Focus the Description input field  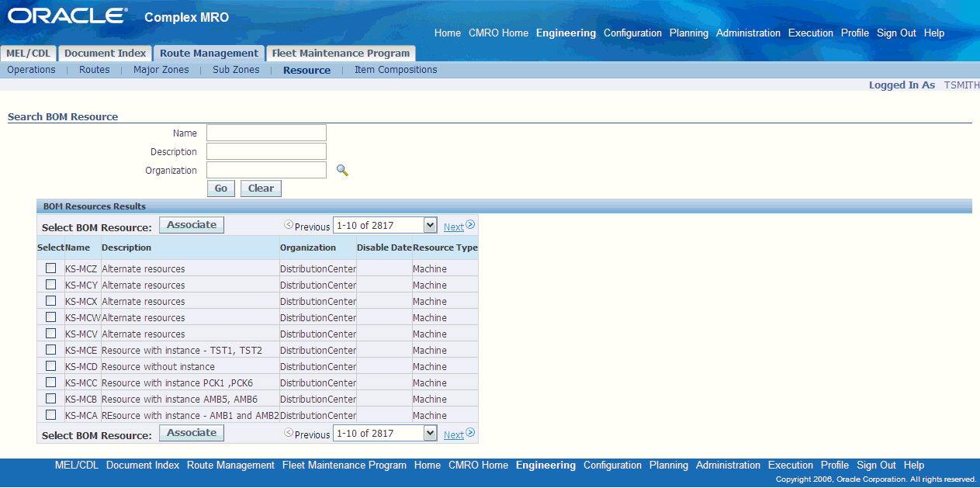(x=266, y=151)
